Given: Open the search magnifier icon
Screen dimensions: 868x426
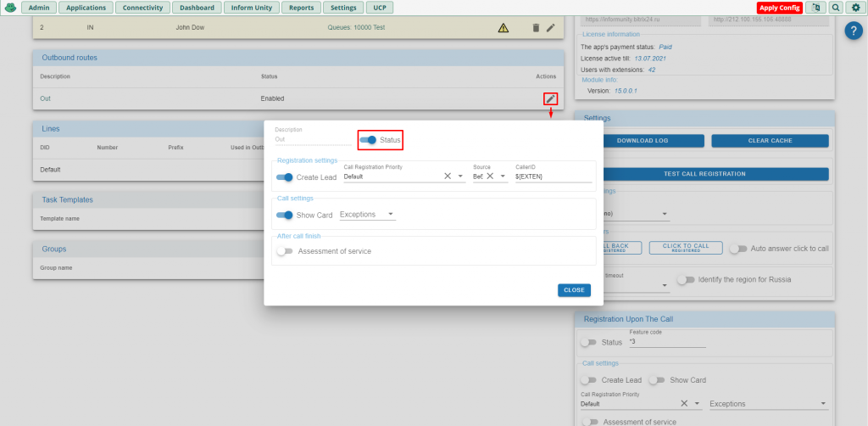Looking at the screenshot, I should click(835, 8).
